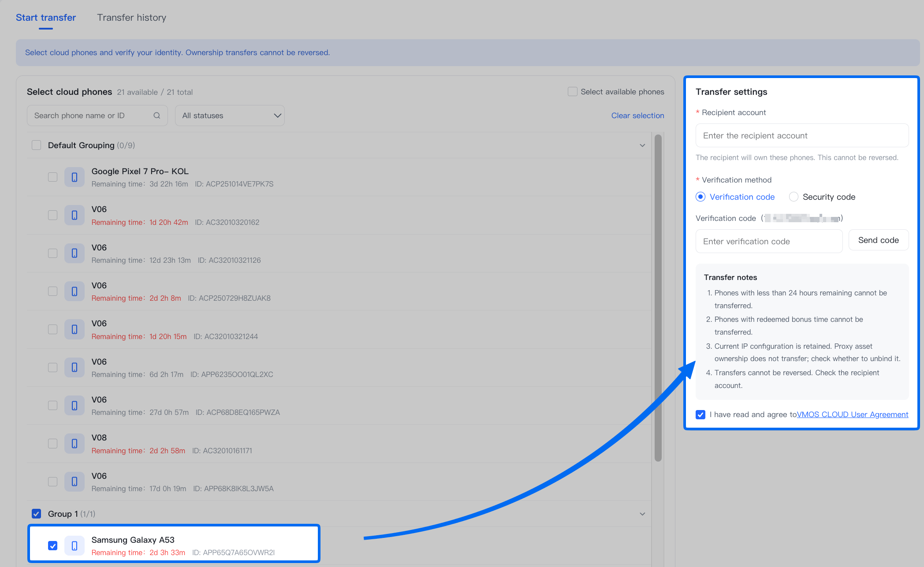Click the Send code button
Image resolution: width=924 pixels, height=567 pixels.
tap(879, 240)
